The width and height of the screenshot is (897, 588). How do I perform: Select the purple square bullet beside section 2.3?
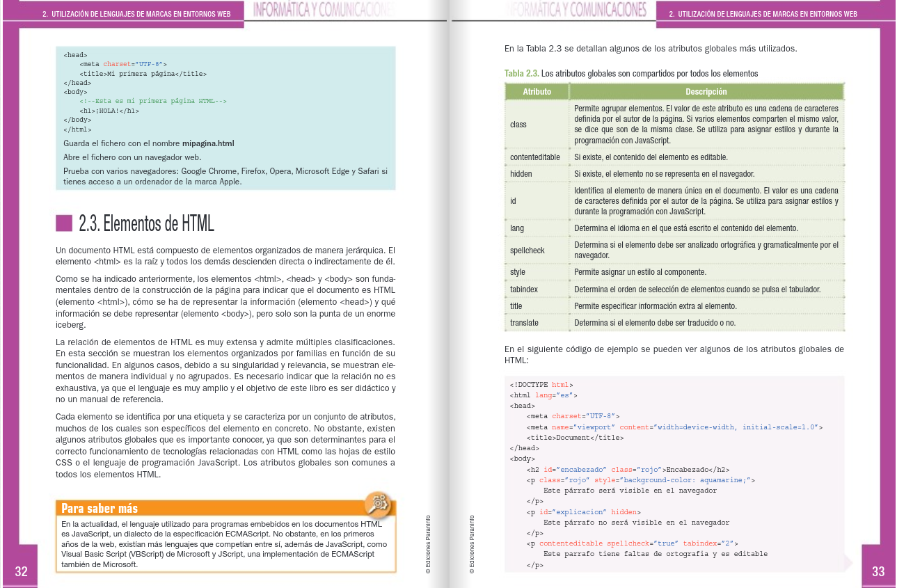(65, 223)
